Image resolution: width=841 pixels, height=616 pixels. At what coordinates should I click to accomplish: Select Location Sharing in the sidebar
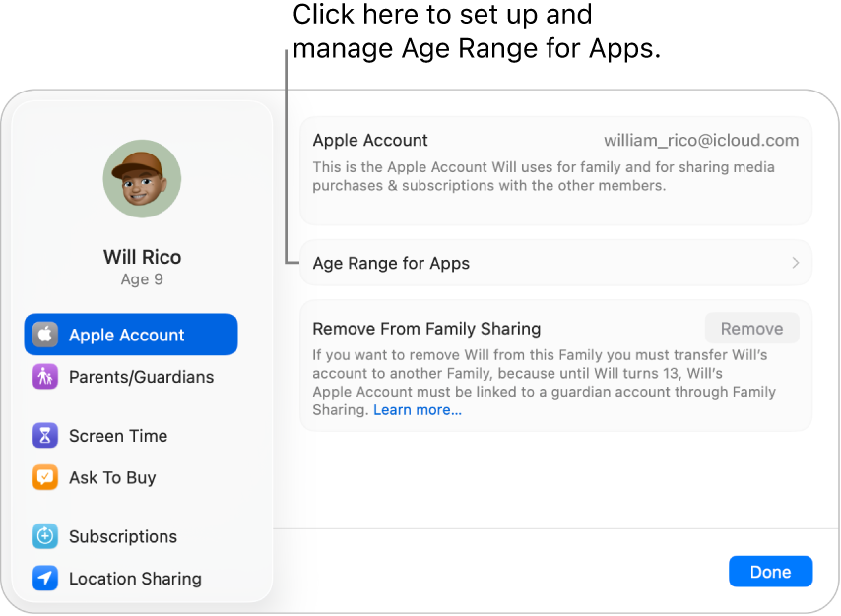click(134, 579)
